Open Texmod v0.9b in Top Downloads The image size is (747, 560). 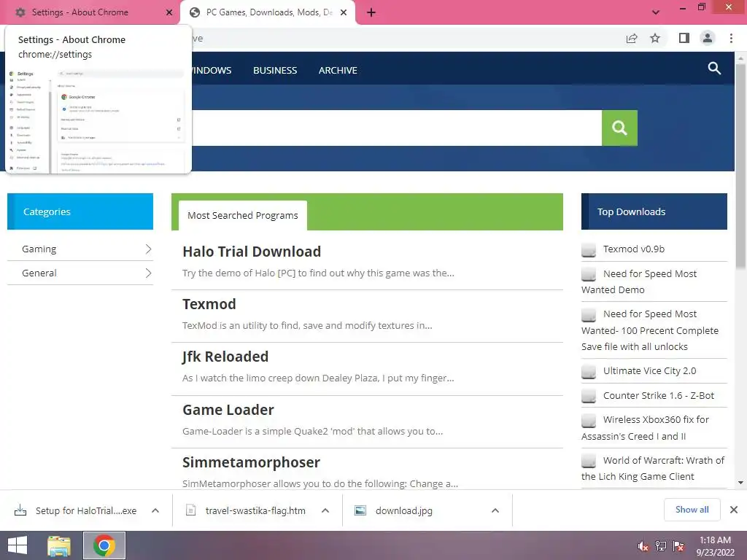(x=634, y=249)
